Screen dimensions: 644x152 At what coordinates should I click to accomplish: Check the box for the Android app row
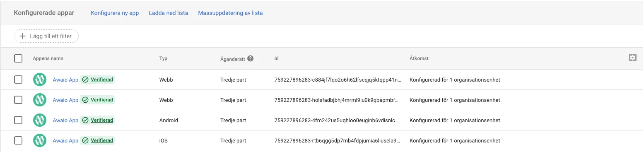pyautogui.click(x=18, y=121)
